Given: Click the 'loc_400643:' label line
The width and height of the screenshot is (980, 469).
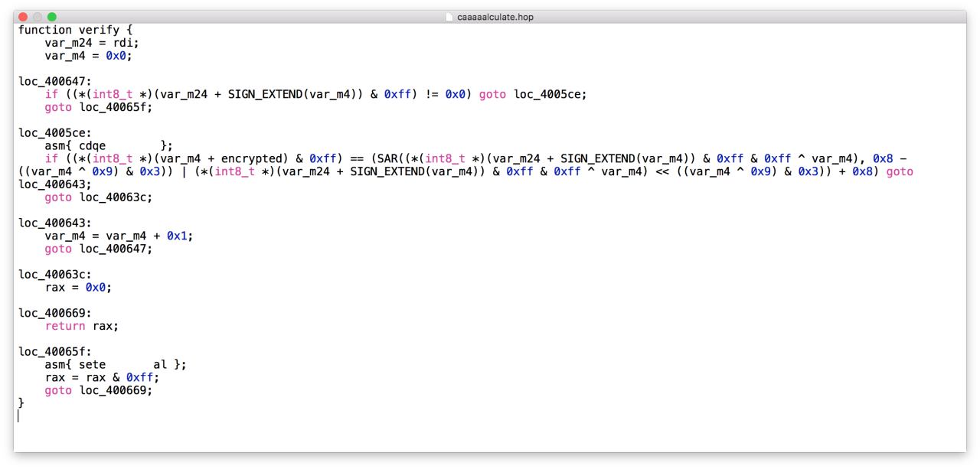Looking at the screenshot, I should [54, 223].
